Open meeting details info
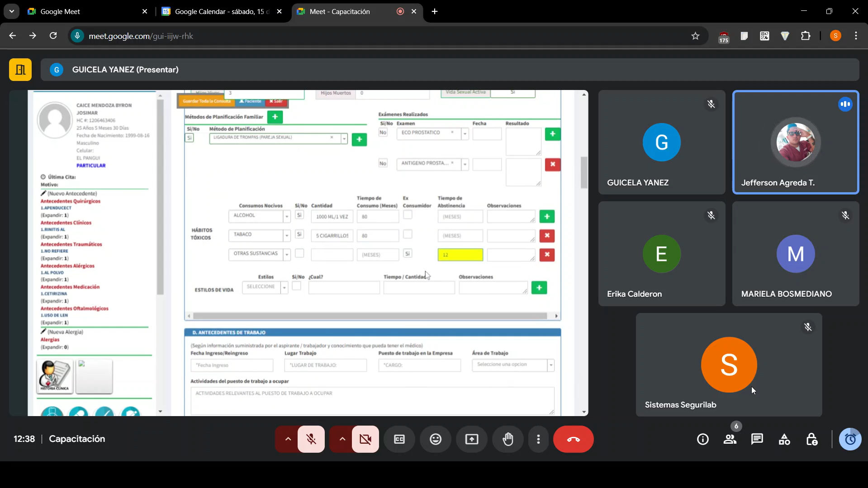 [x=703, y=439]
